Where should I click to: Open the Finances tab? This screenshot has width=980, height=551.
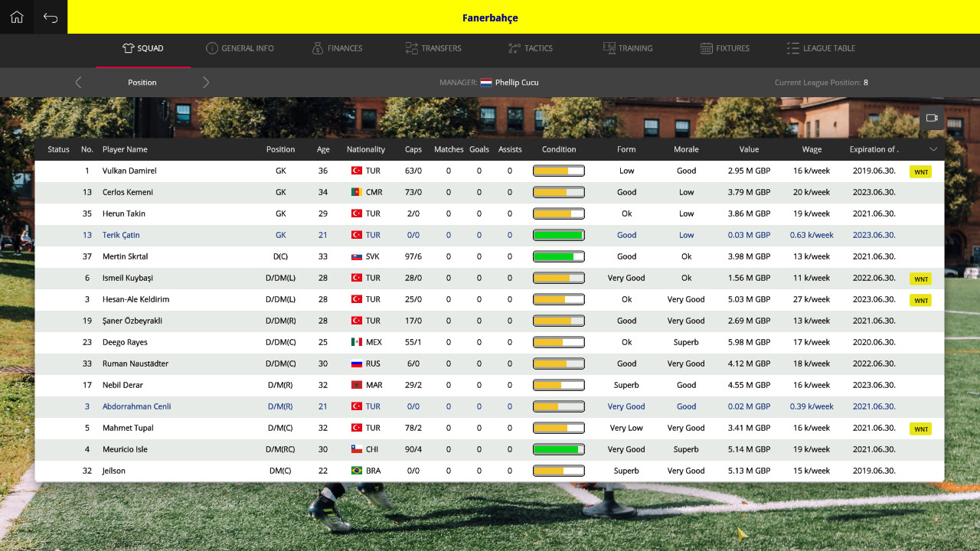pos(337,48)
